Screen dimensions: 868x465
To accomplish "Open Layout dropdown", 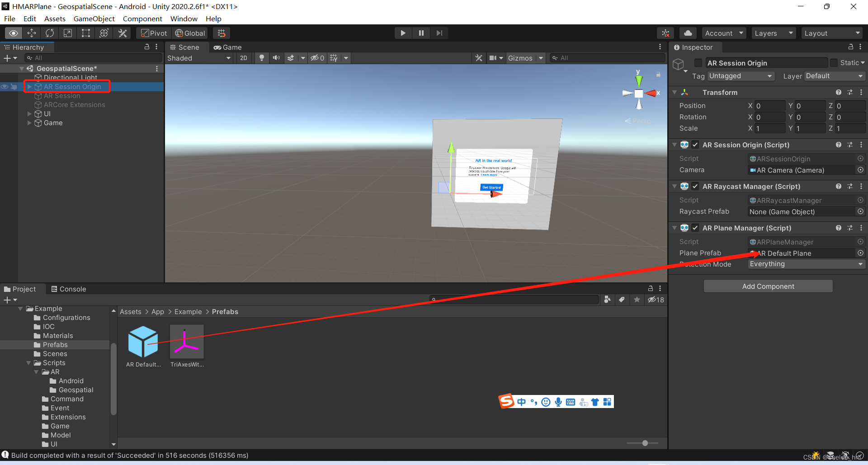I will [x=832, y=33].
